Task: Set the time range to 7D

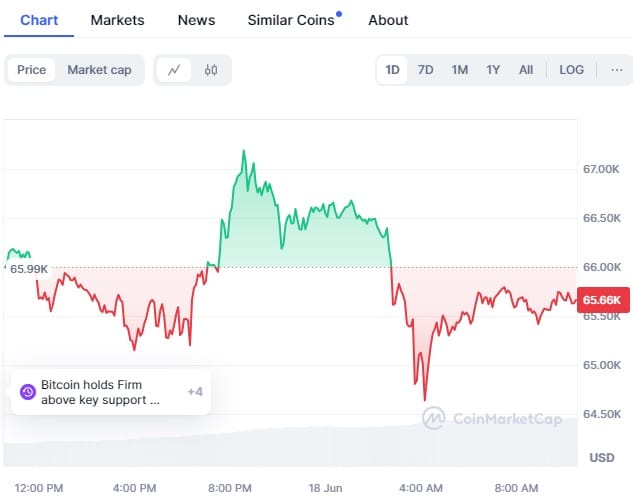Action: [426, 70]
